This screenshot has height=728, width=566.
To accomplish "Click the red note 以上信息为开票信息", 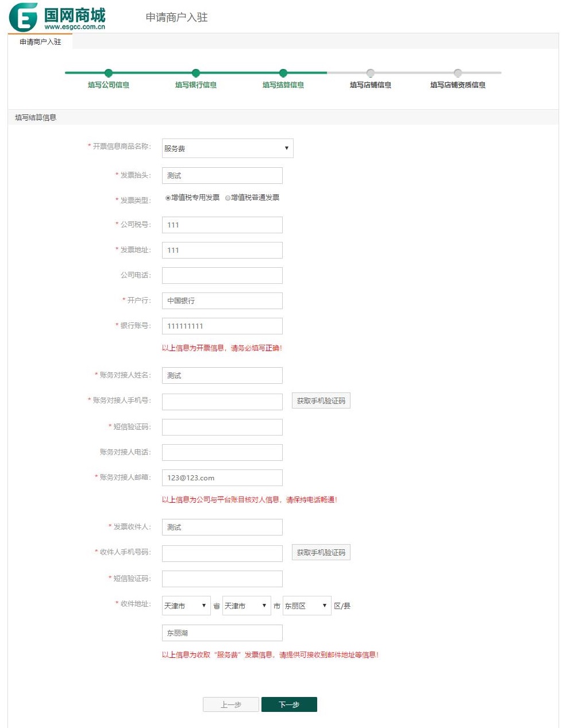I will [x=222, y=348].
